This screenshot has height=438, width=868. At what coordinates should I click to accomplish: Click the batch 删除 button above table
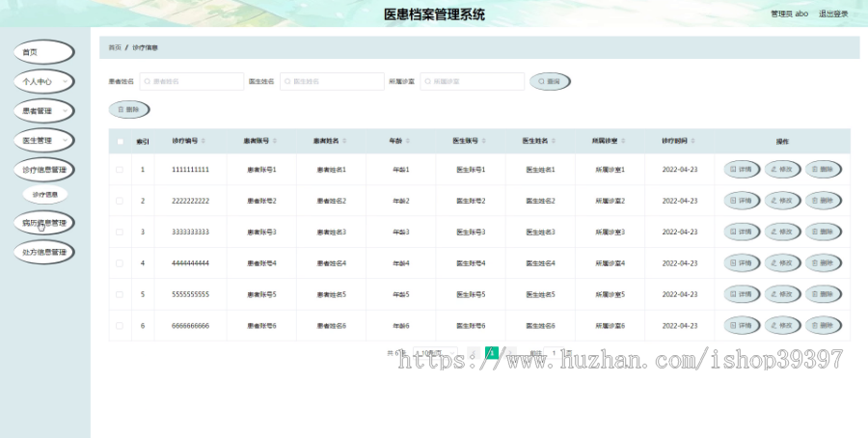(x=129, y=110)
